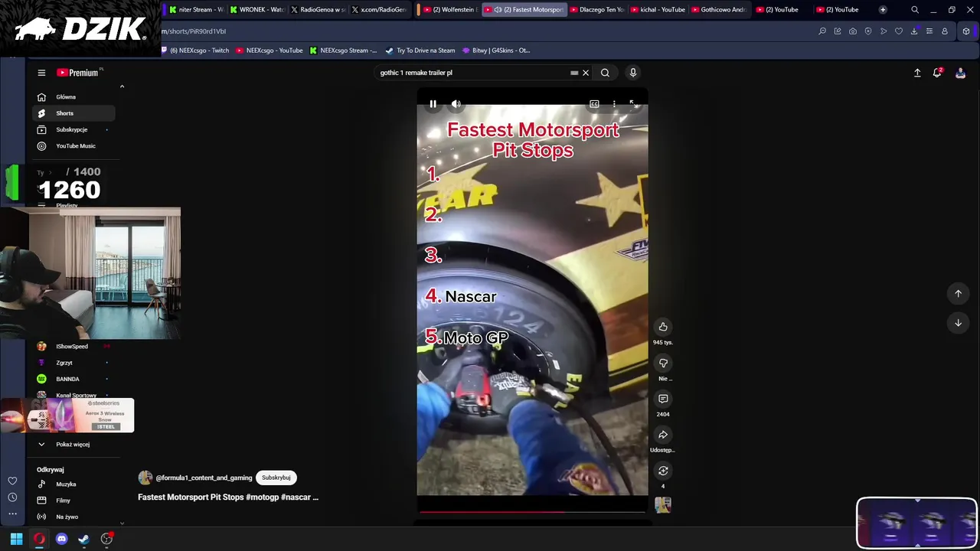Mute the Shorts video volume
Screen dimensions: 980x551
[456, 104]
